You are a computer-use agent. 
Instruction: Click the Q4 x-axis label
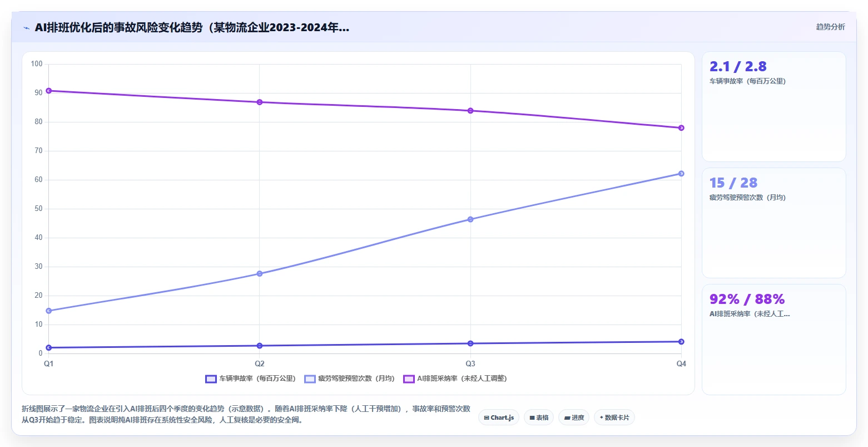[681, 364]
